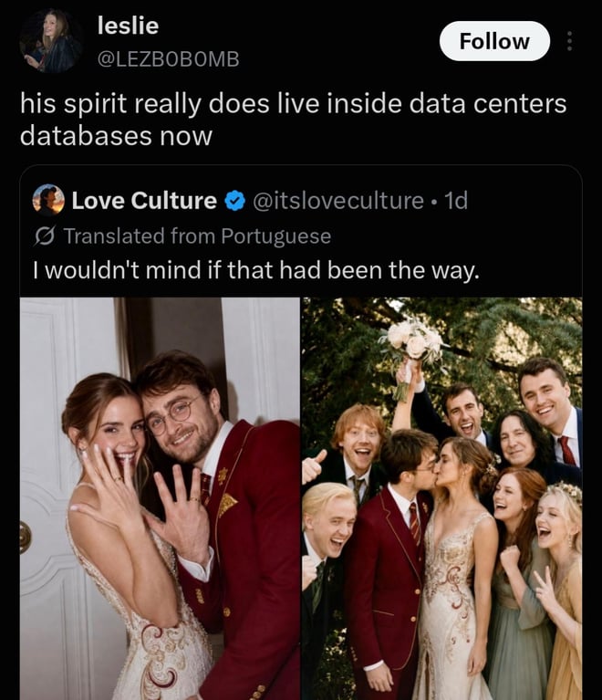Open the @itsloveculture handle

(338, 201)
